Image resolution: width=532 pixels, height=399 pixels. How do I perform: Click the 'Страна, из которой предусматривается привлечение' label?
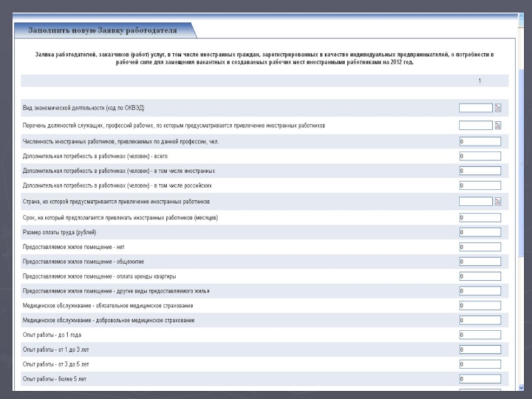[116, 201]
